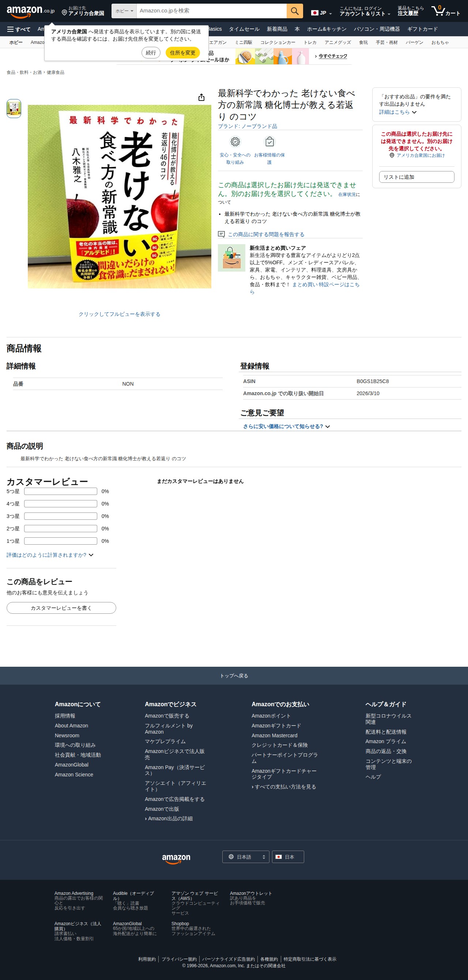Open the 健康食品 breadcrumb link
Screen dimensions: 468x980
click(x=56, y=72)
